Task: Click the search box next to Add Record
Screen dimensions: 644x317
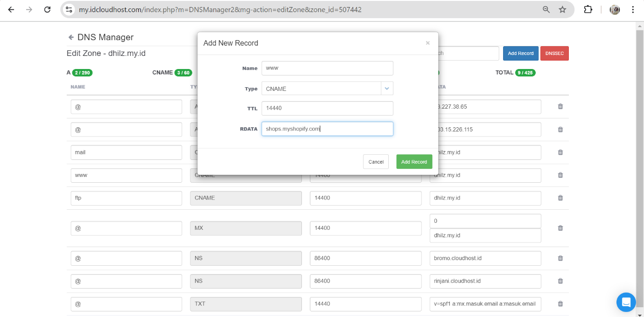Action: 469,53
